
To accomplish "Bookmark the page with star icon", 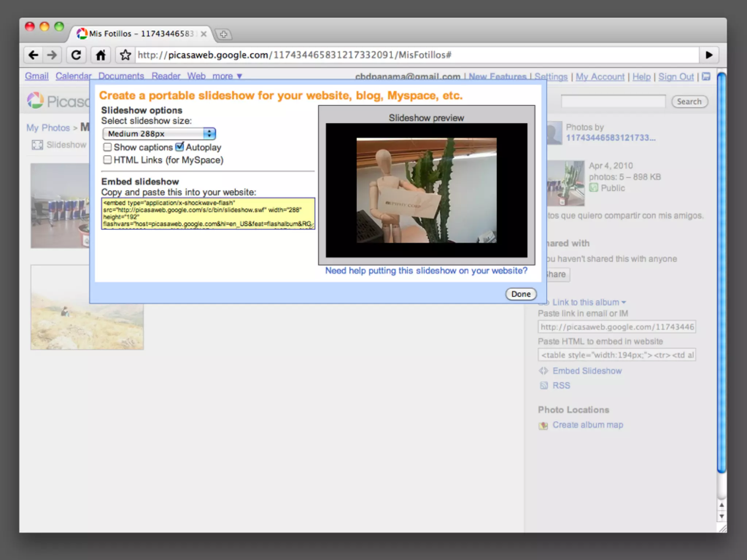I will [x=125, y=55].
